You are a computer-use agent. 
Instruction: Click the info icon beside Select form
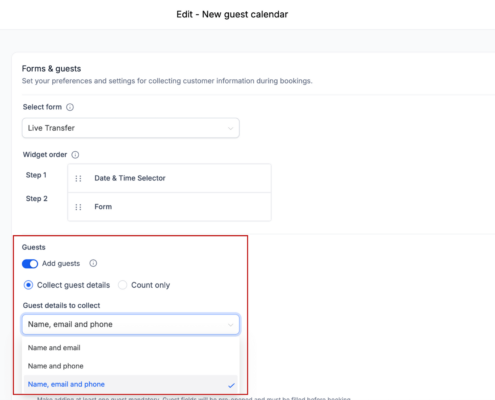pos(70,107)
